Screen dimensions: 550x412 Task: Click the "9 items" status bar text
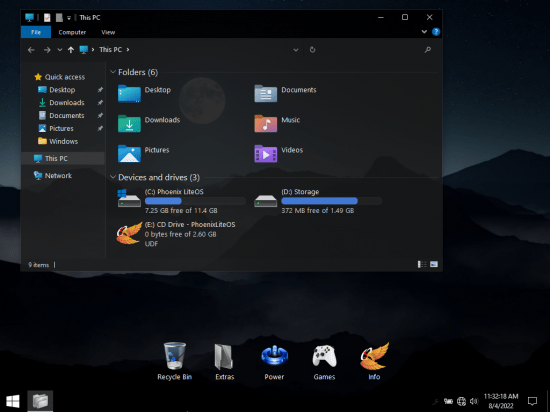[39, 265]
